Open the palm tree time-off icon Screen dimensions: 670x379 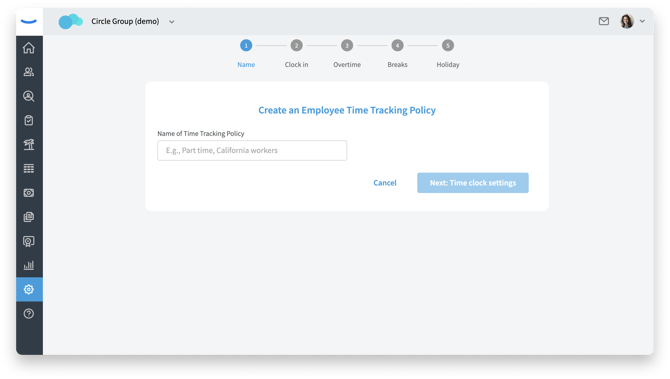pyautogui.click(x=29, y=144)
